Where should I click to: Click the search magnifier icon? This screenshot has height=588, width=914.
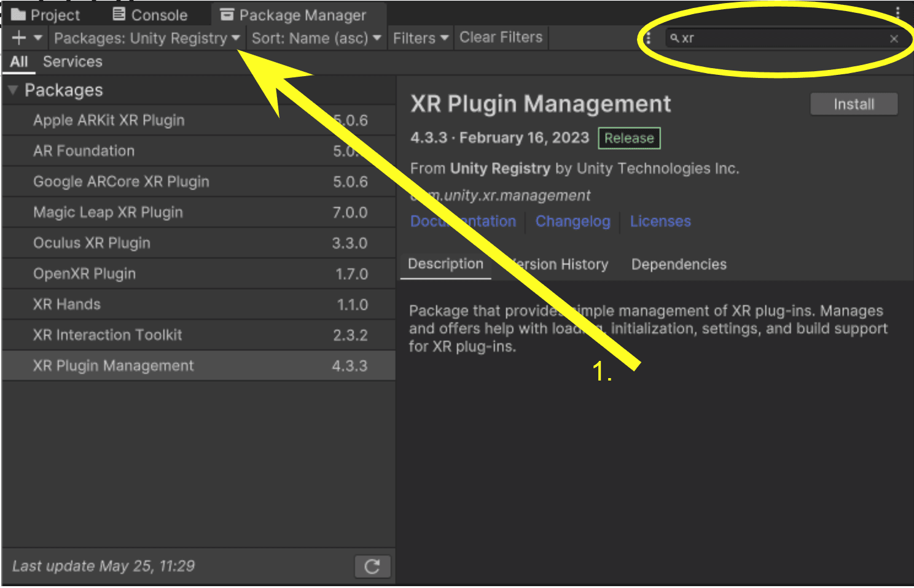pyautogui.click(x=676, y=38)
